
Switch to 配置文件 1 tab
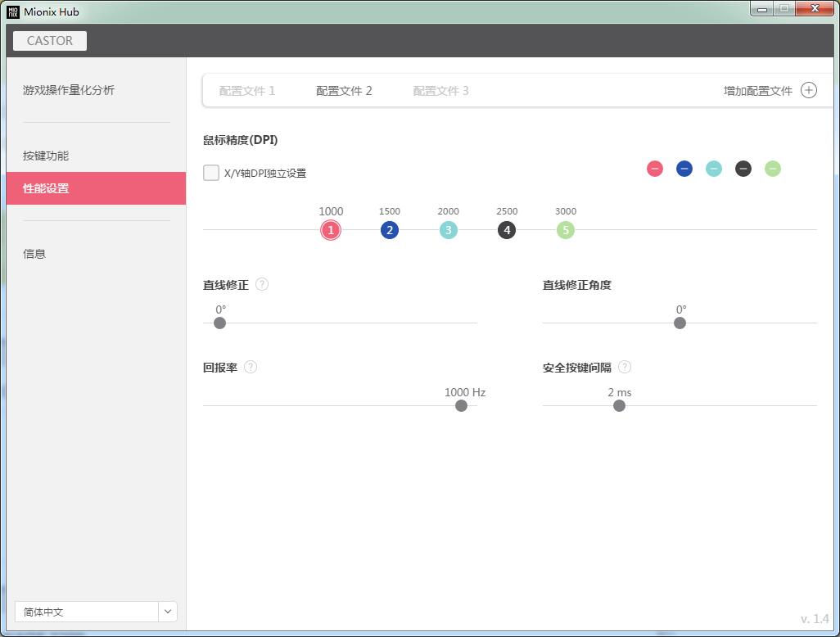[x=247, y=91]
